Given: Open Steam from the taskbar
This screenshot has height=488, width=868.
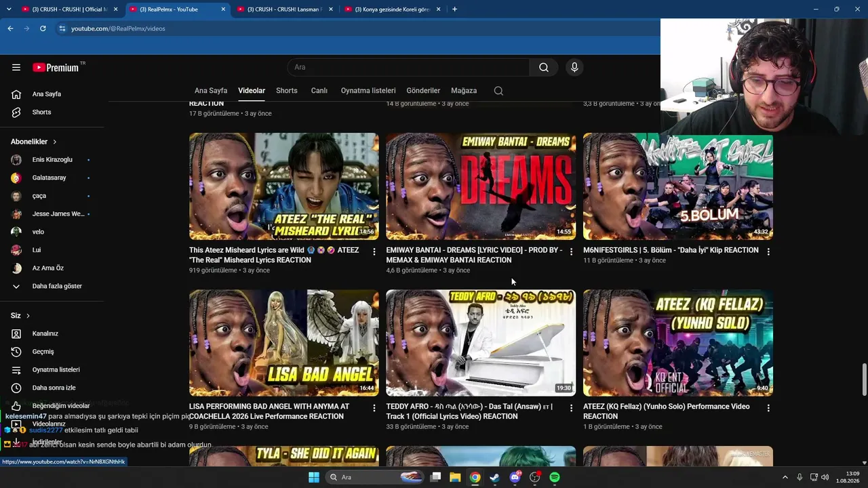Looking at the screenshot, I should [x=494, y=477].
